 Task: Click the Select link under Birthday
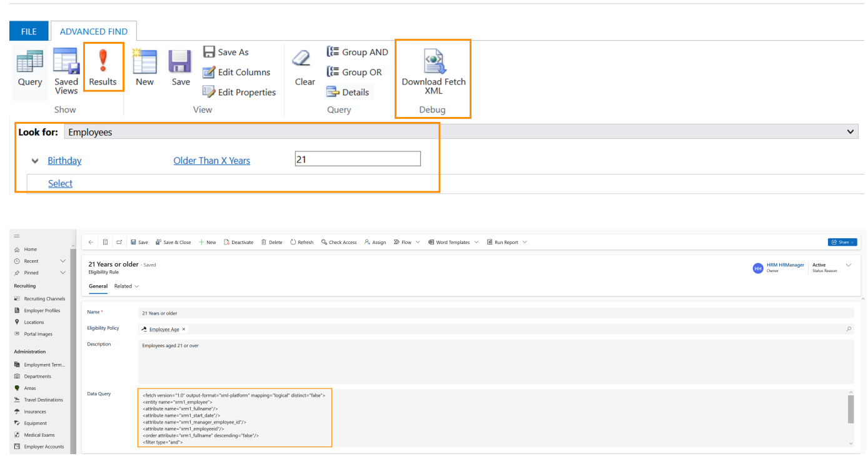(60, 183)
